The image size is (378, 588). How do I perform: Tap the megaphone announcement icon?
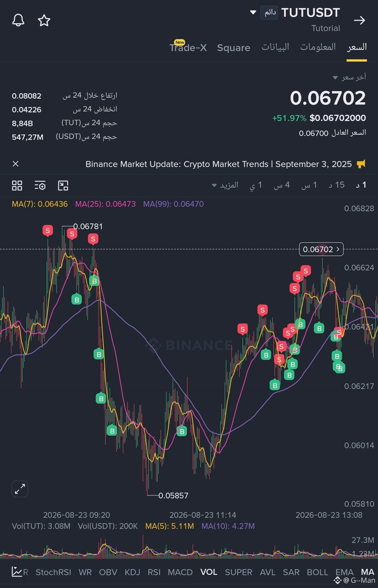(x=361, y=164)
